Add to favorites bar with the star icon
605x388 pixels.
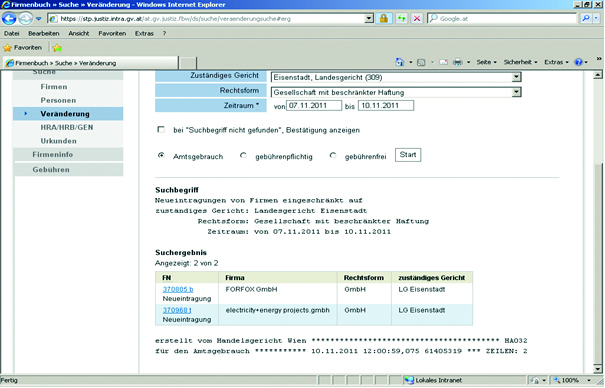point(57,48)
